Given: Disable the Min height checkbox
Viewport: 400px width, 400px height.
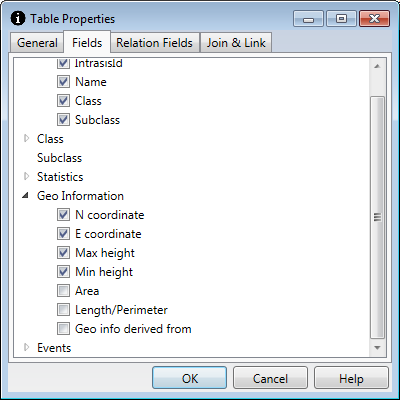Looking at the screenshot, I should (63, 272).
